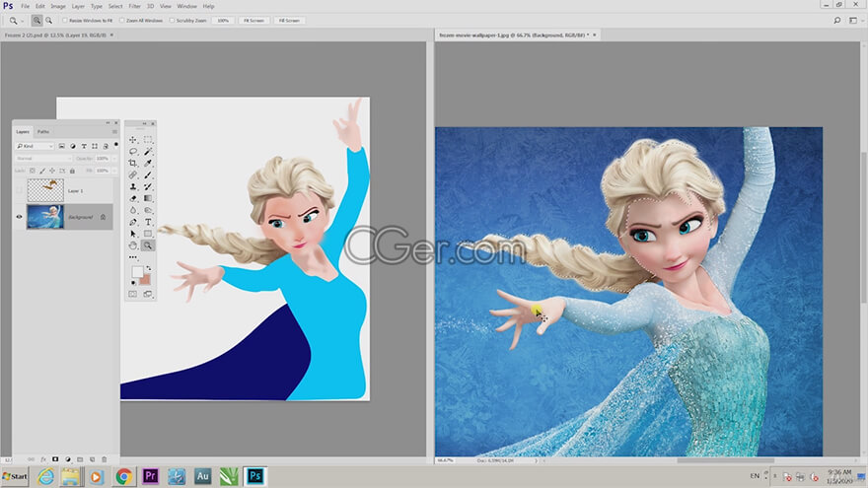Create a new layer
Image resolution: width=868 pixels, height=488 pixels.
(92, 459)
